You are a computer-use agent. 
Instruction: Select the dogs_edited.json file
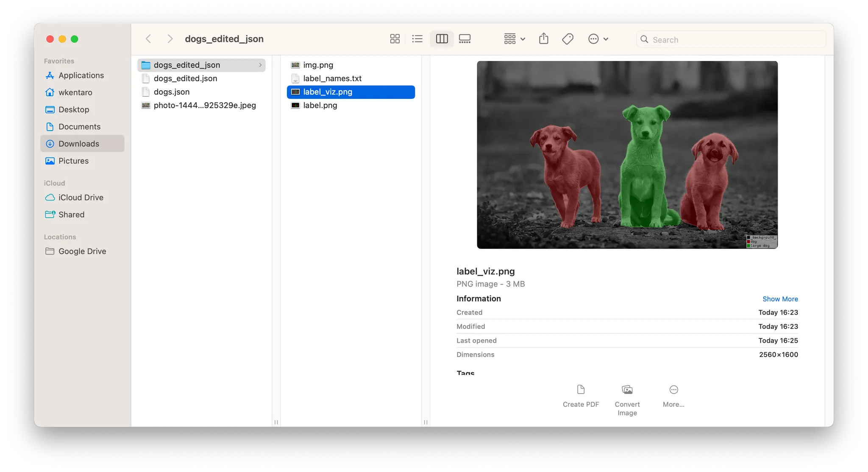pyautogui.click(x=201, y=78)
